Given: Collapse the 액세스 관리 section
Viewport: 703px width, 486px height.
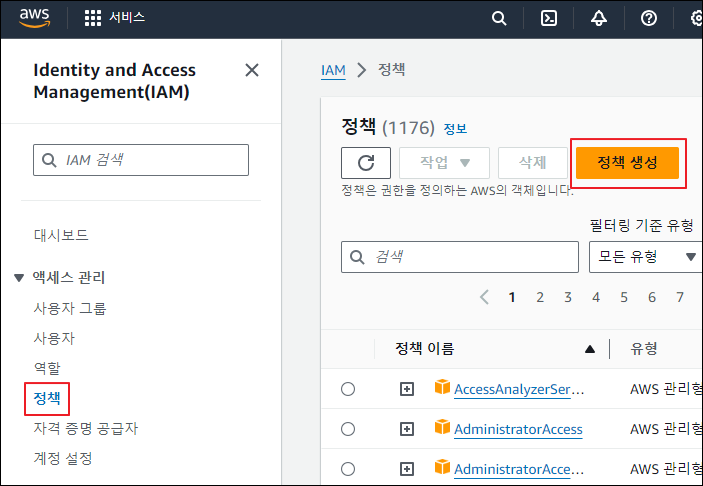Looking at the screenshot, I should pyautogui.click(x=19, y=278).
